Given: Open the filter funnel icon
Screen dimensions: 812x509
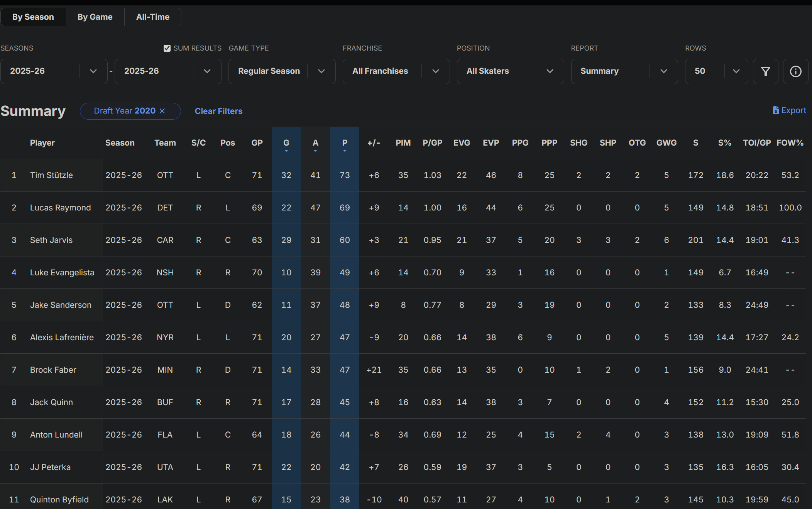Looking at the screenshot, I should [x=765, y=71].
